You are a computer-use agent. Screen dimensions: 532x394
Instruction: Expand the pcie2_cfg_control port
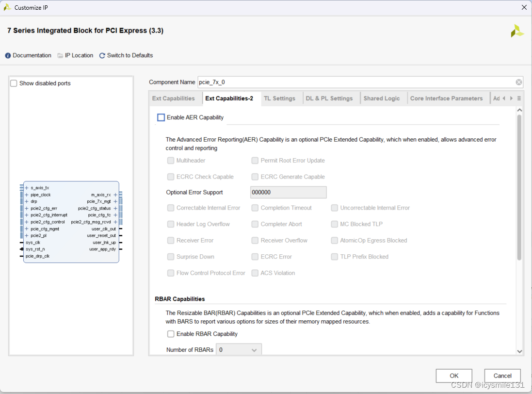[27, 222]
